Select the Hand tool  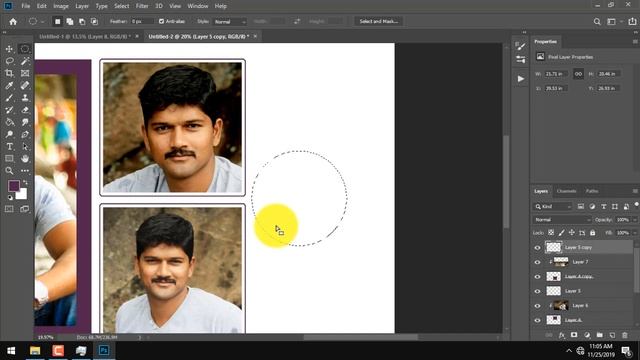click(25, 158)
